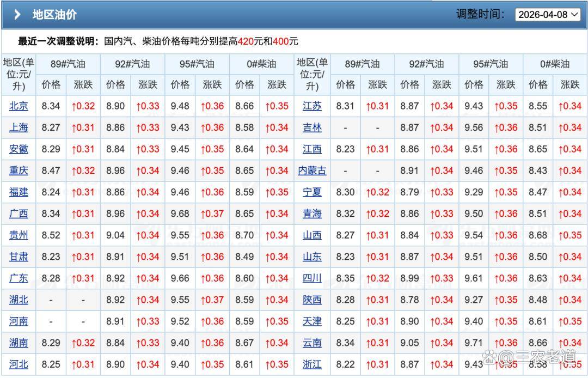Click 贵州 0# diesel price 8.70
The height and width of the screenshot is (378, 588).
(244, 235)
